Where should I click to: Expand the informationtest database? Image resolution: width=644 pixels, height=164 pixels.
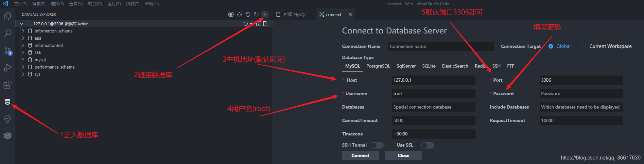click(23, 45)
